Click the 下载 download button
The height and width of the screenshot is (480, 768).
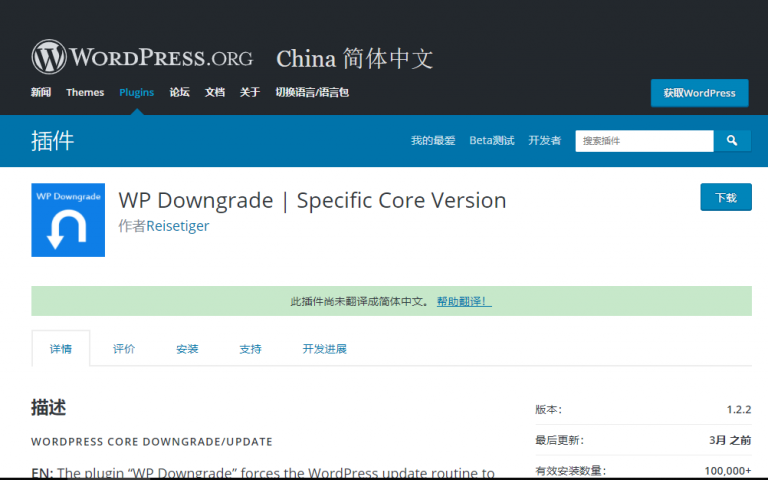pyautogui.click(x=726, y=197)
